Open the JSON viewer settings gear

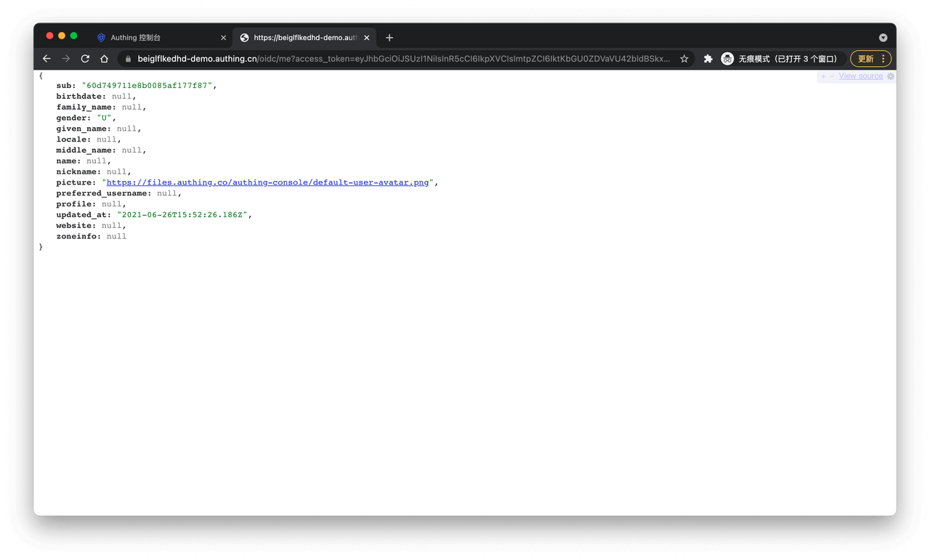[891, 76]
